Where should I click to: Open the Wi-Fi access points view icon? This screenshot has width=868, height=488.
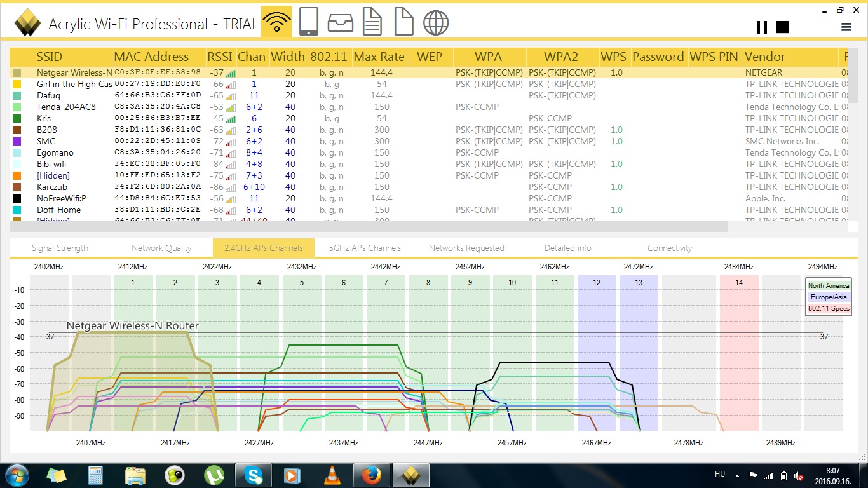click(276, 22)
